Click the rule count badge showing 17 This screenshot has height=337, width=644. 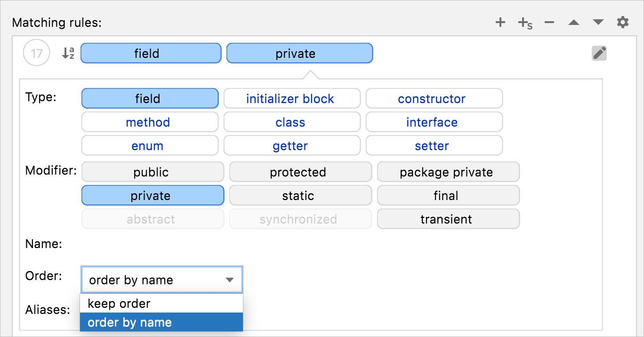(x=36, y=53)
